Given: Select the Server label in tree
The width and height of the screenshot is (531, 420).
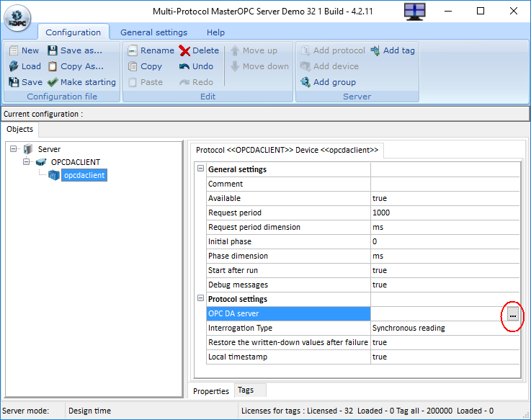Looking at the screenshot, I should (x=49, y=149).
